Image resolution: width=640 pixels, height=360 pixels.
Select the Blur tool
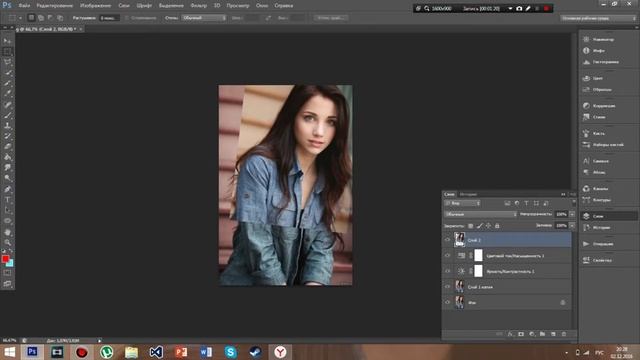(x=7, y=167)
